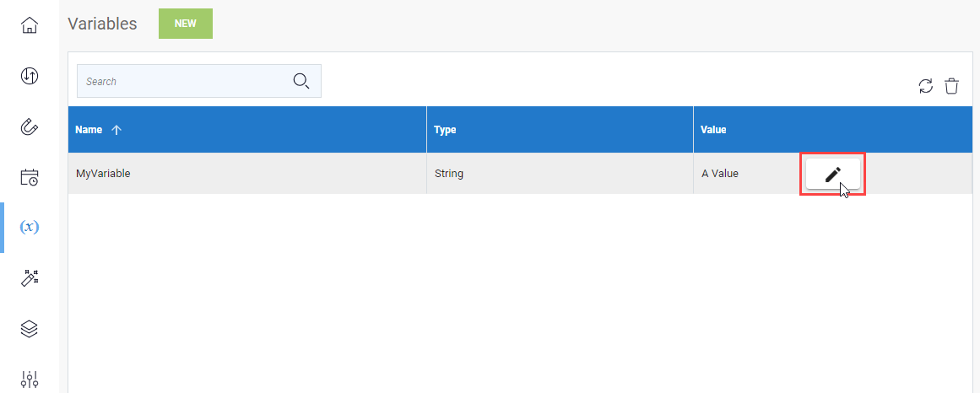Select the MyVariable row name
This screenshot has height=393, width=980.
pyautogui.click(x=103, y=174)
